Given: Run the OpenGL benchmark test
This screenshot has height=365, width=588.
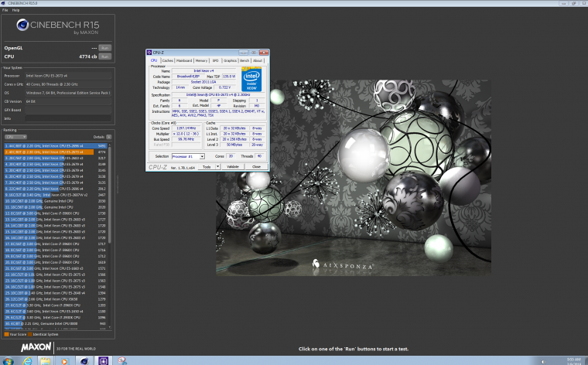Looking at the screenshot, I should [x=105, y=48].
